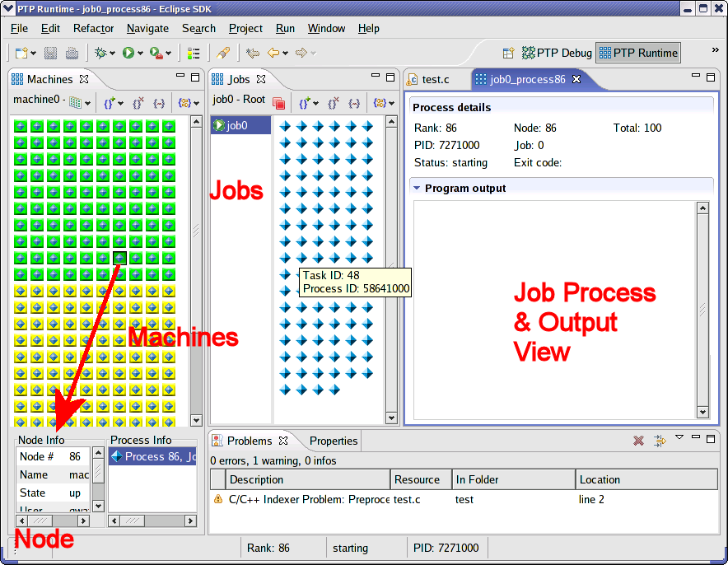The height and width of the screenshot is (565, 728).
Task: Minimize the Machines view panel
Action: pos(180,75)
